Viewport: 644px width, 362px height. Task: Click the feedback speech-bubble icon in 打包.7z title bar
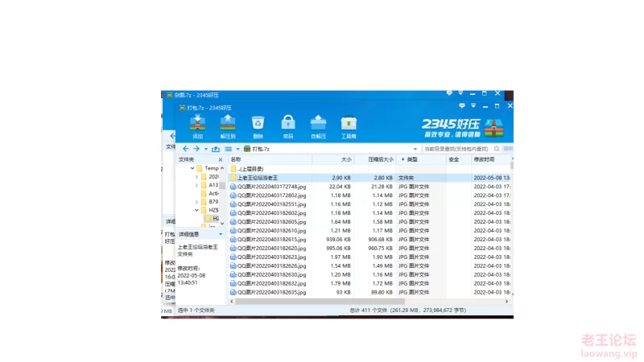tap(462, 106)
